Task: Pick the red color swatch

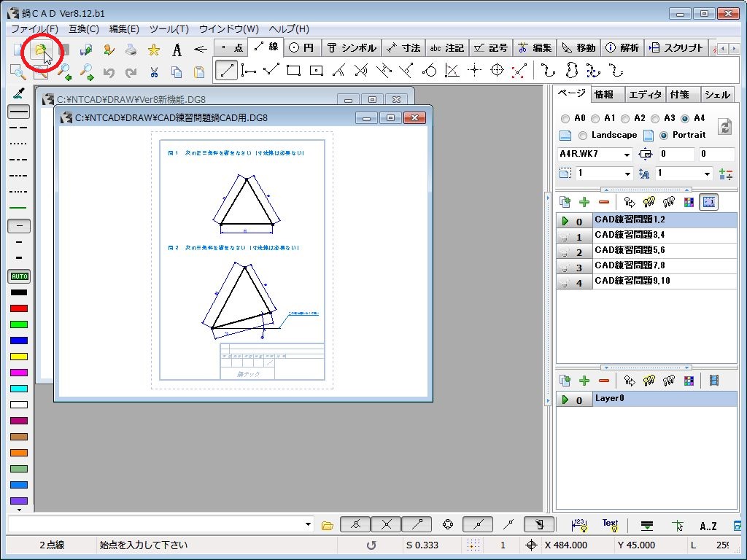Action: (x=19, y=308)
